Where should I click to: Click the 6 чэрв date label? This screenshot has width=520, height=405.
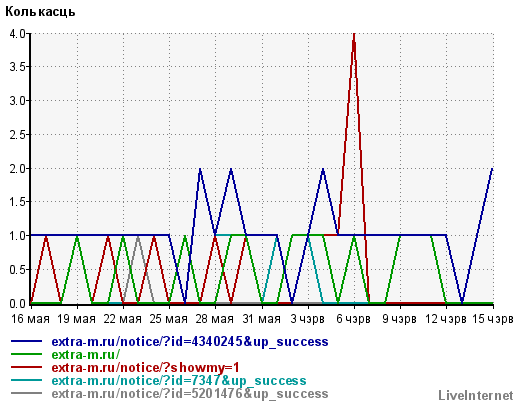point(353,319)
